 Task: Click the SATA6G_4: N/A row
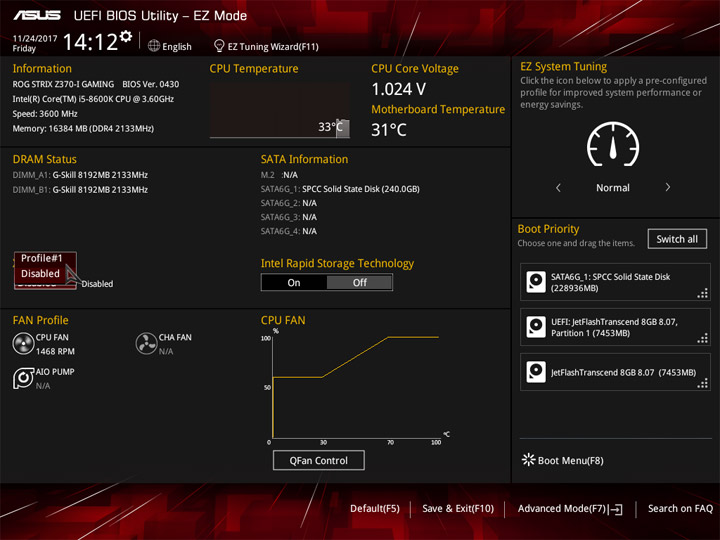[289, 231]
